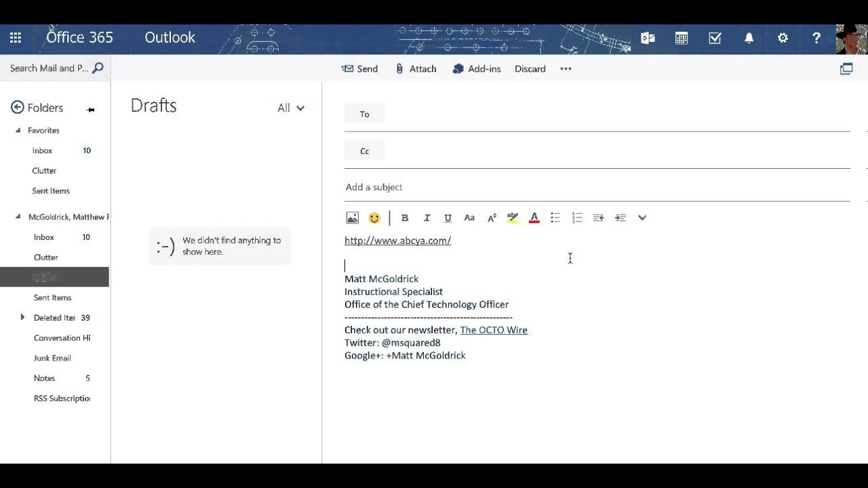Click the Add a subject field
This screenshot has width=868, height=488.
point(597,187)
